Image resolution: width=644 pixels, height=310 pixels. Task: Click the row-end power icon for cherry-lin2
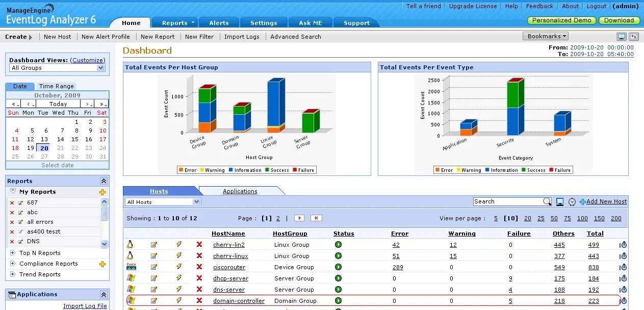point(623,245)
